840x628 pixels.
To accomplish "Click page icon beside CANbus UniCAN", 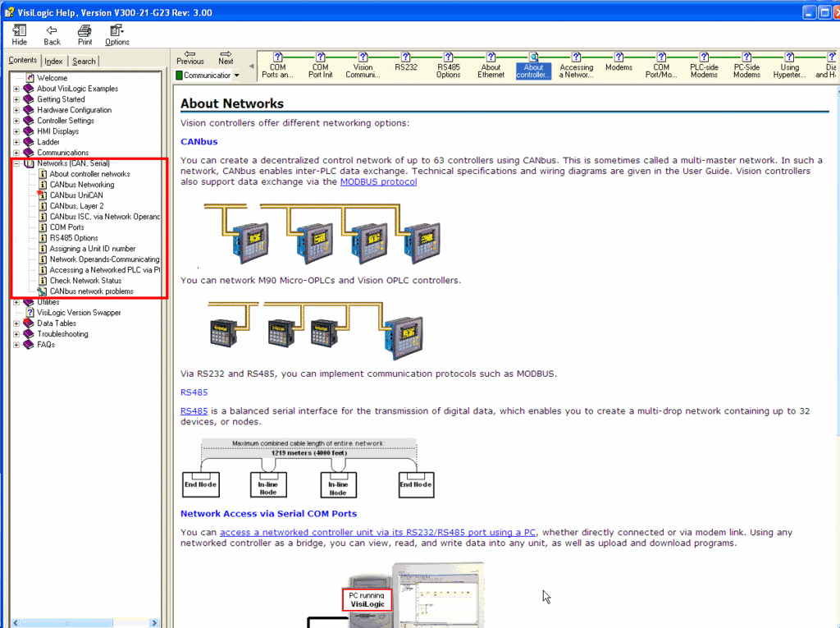I will pyautogui.click(x=43, y=195).
